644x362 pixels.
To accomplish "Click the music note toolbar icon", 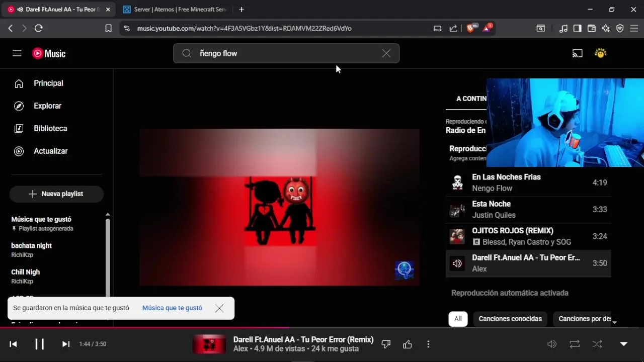I will pyautogui.click(x=563, y=29).
